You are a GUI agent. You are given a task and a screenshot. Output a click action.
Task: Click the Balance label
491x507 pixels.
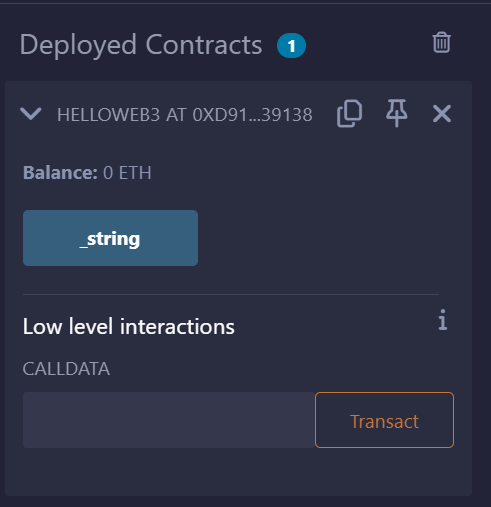pos(60,173)
